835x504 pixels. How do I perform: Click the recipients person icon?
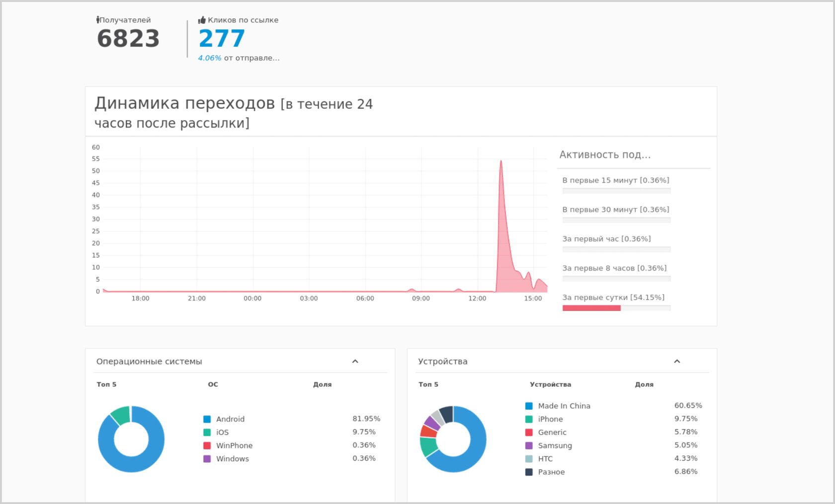(98, 20)
